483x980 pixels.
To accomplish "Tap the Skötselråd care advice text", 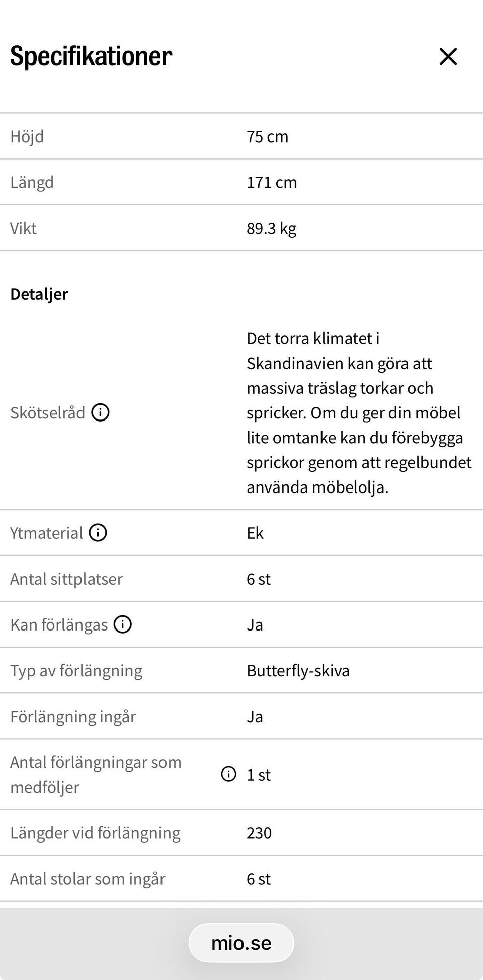I will click(359, 412).
